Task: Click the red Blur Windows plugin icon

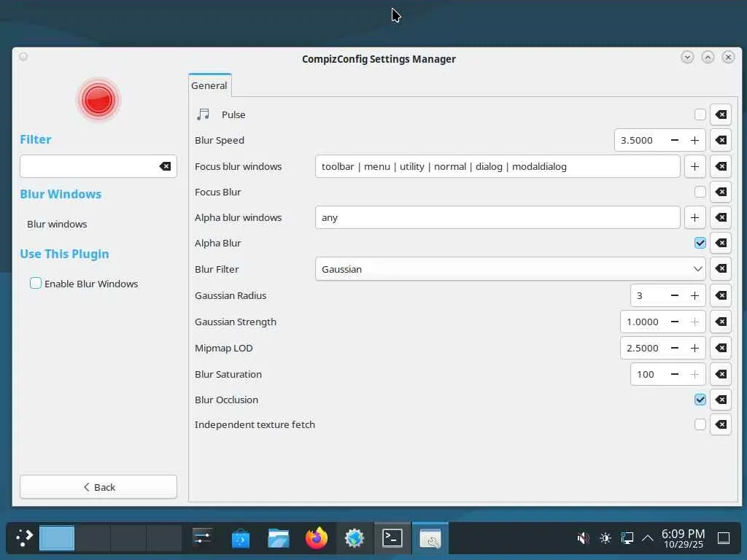Action: coord(98,100)
